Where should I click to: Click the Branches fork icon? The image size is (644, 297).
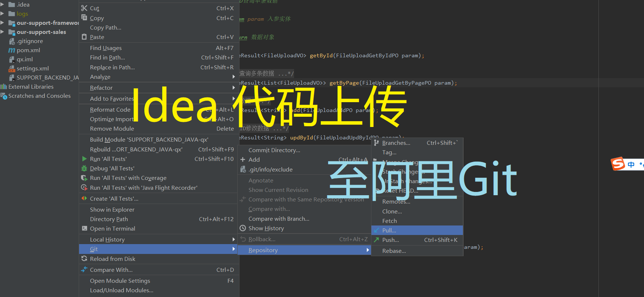pos(376,143)
